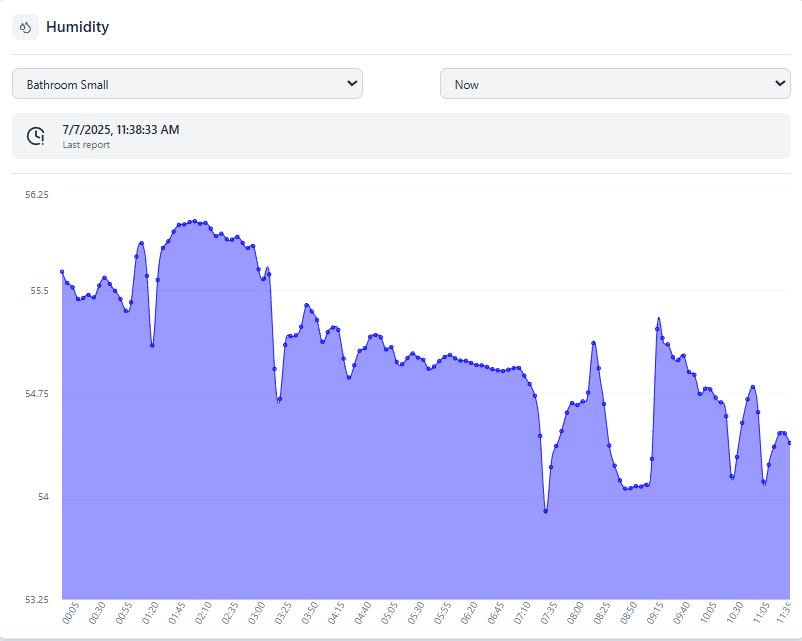
Task: Click the 53.25 y-axis label
Action: pos(36,599)
